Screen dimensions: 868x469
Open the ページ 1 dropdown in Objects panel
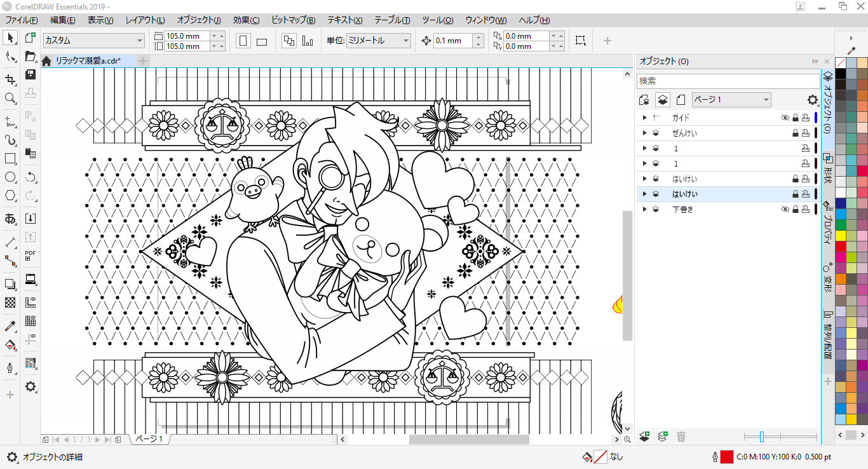(x=731, y=100)
